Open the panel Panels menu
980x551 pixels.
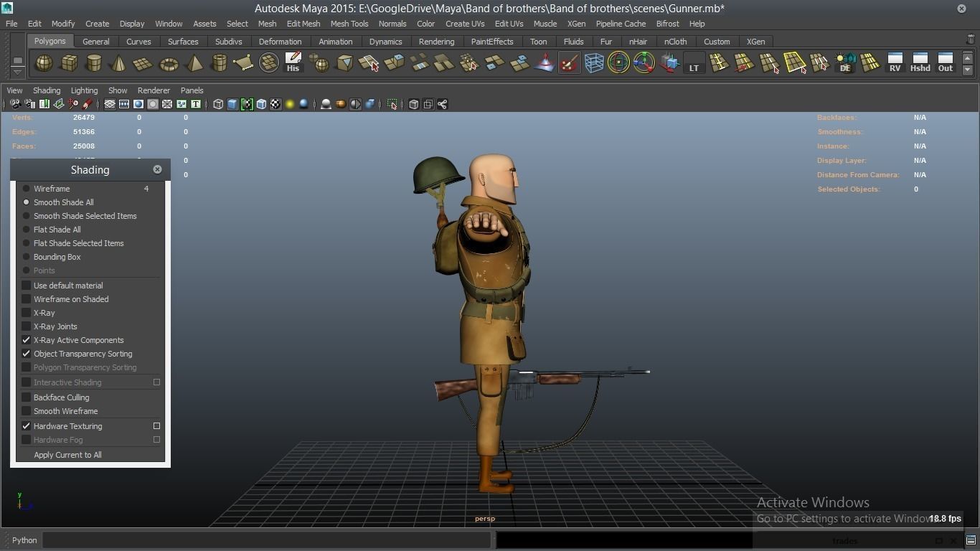(192, 90)
